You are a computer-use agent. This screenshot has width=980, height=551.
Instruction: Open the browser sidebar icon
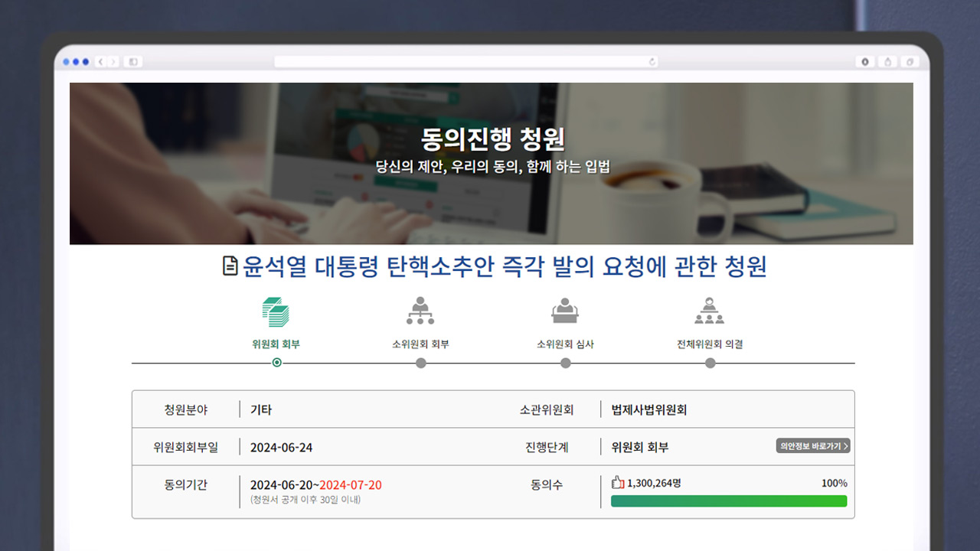pos(135,61)
